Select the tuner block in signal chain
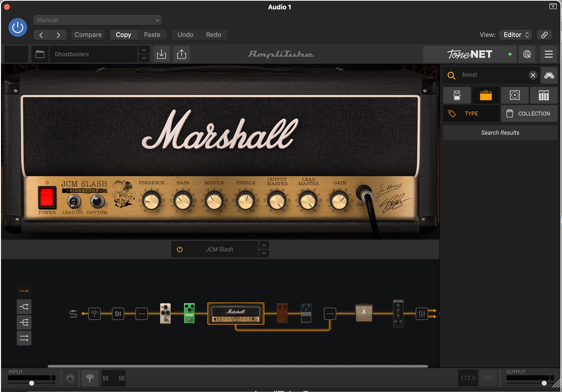Viewport: 562px width, 392px height. pos(94,314)
